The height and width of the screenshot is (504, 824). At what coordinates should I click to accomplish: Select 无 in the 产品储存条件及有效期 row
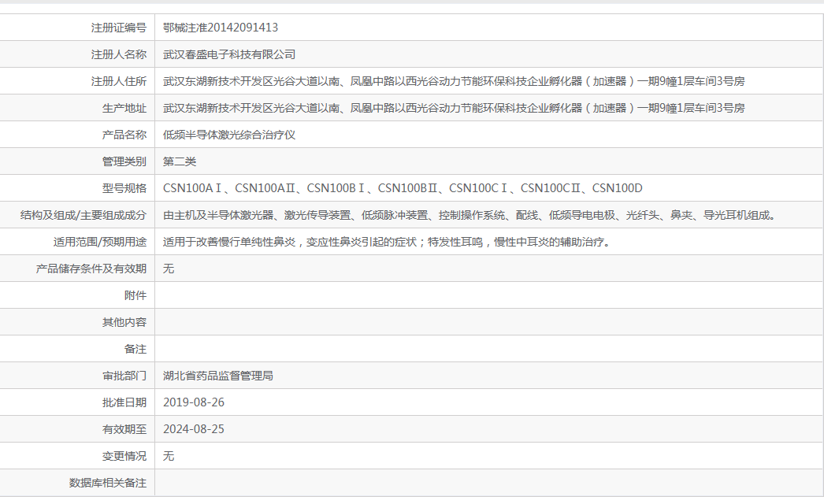[x=168, y=269]
